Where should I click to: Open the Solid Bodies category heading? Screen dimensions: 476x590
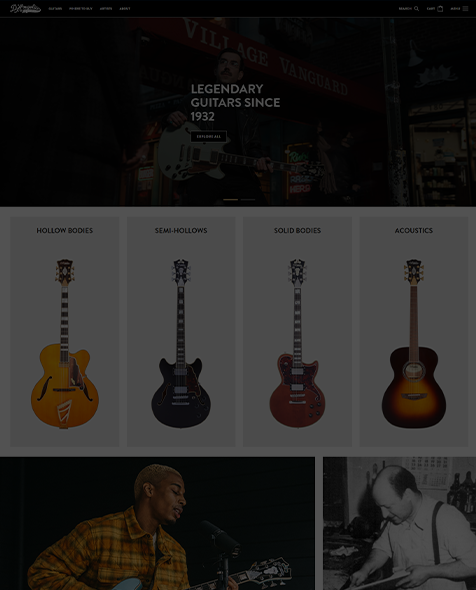[297, 230]
